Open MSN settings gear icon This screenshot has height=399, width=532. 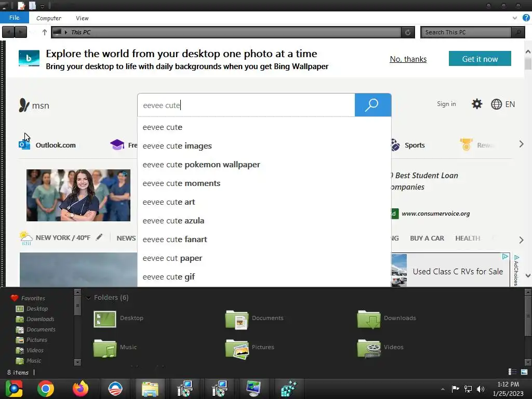477,104
